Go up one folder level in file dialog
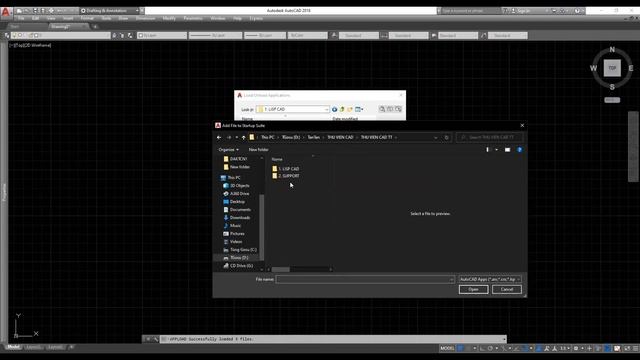The image size is (640, 360). click(x=244, y=138)
